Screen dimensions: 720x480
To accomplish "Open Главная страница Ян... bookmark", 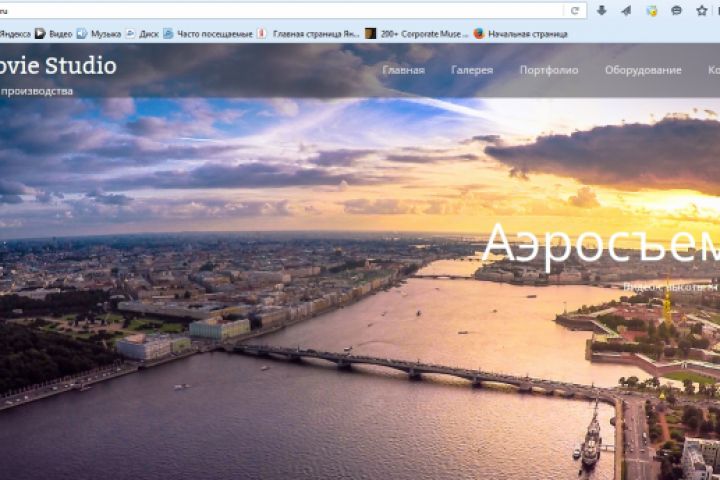I will [x=308, y=34].
